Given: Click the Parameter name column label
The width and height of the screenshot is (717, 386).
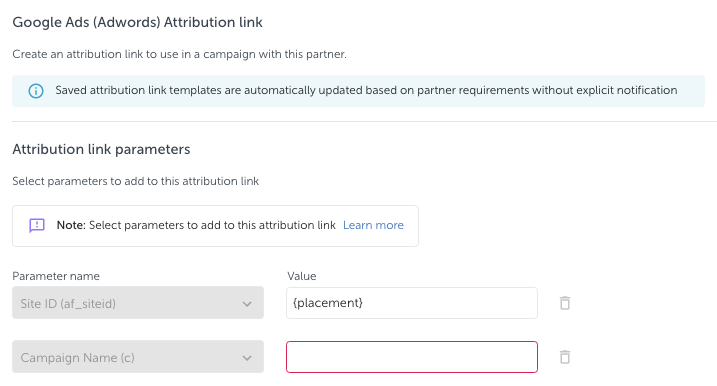Looking at the screenshot, I should (56, 276).
